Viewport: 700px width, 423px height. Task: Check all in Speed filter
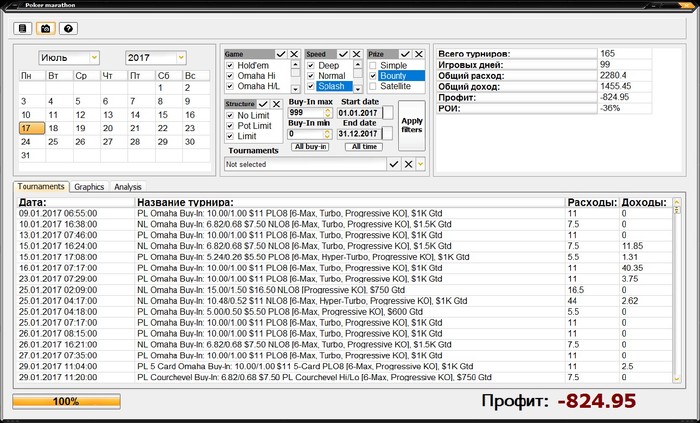coord(343,54)
